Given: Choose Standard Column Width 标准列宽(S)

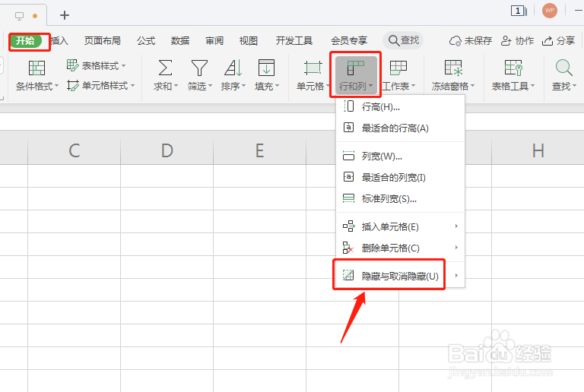Looking at the screenshot, I should click(401, 198).
